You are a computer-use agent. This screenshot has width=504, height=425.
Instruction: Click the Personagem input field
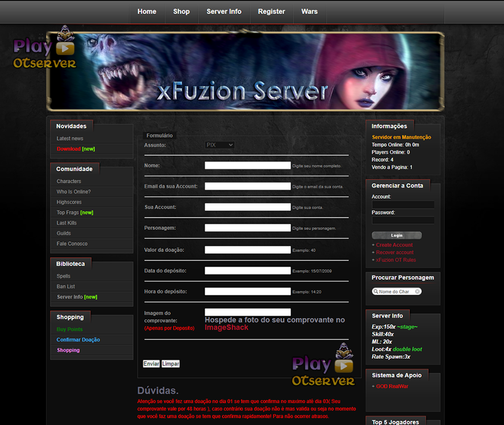pos(248,228)
